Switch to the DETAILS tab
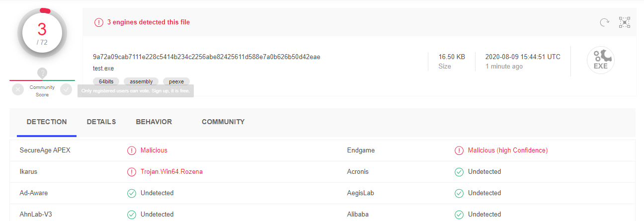This screenshot has height=221, width=644. coord(101,122)
